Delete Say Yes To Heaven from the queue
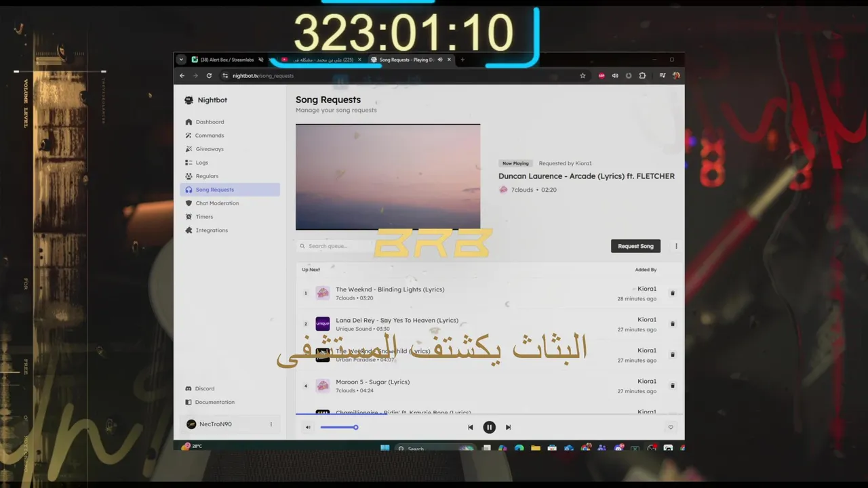 (x=673, y=324)
